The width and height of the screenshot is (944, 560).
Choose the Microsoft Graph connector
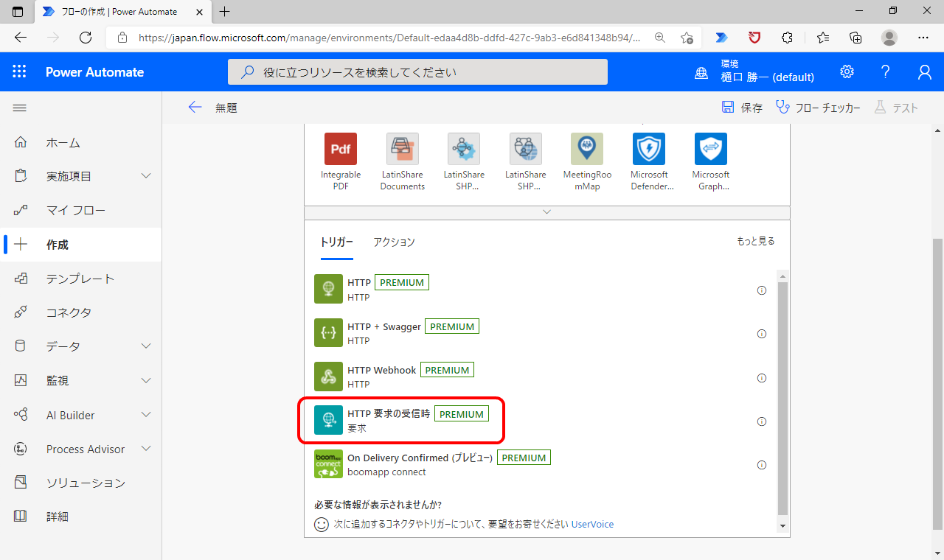pyautogui.click(x=711, y=162)
